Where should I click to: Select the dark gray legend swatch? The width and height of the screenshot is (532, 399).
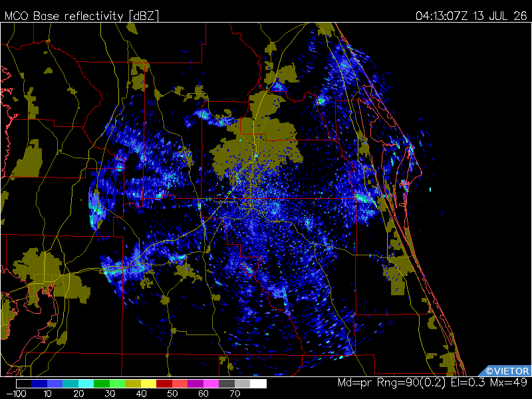(227, 384)
